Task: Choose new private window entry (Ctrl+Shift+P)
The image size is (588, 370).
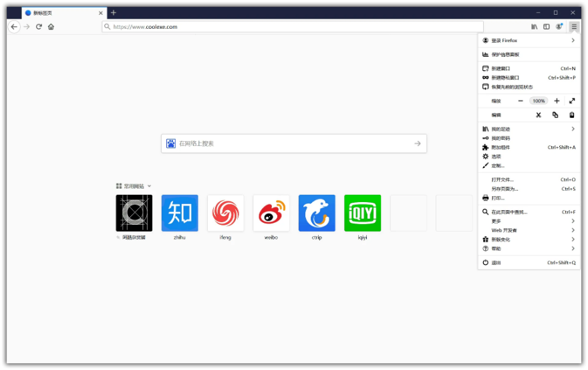Action: [529, 78]
